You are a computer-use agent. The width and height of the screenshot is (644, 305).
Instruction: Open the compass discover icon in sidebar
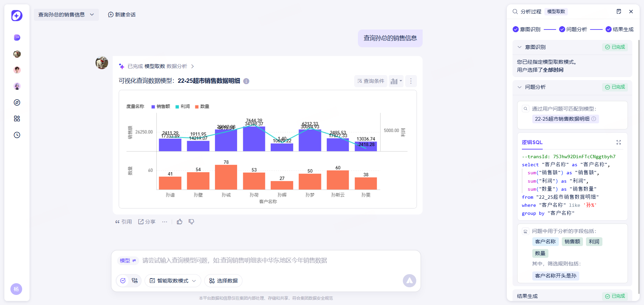pyautogui.click(x=17, y=103)
